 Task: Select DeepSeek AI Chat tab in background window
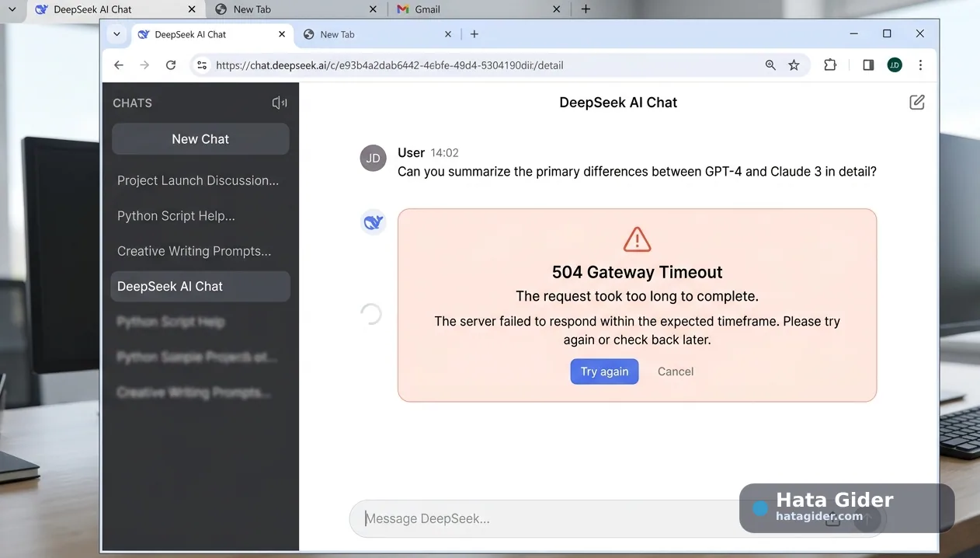(115, 9)
